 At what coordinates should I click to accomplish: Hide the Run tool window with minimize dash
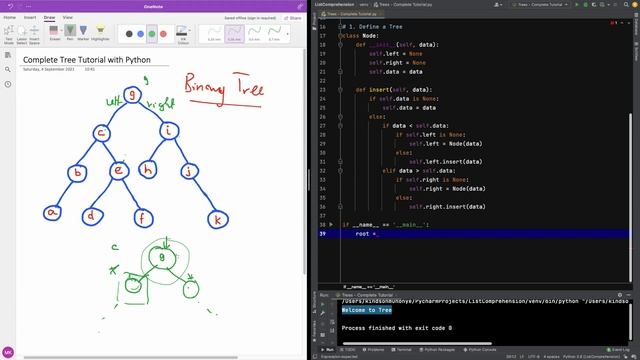[x=629, y=295]
